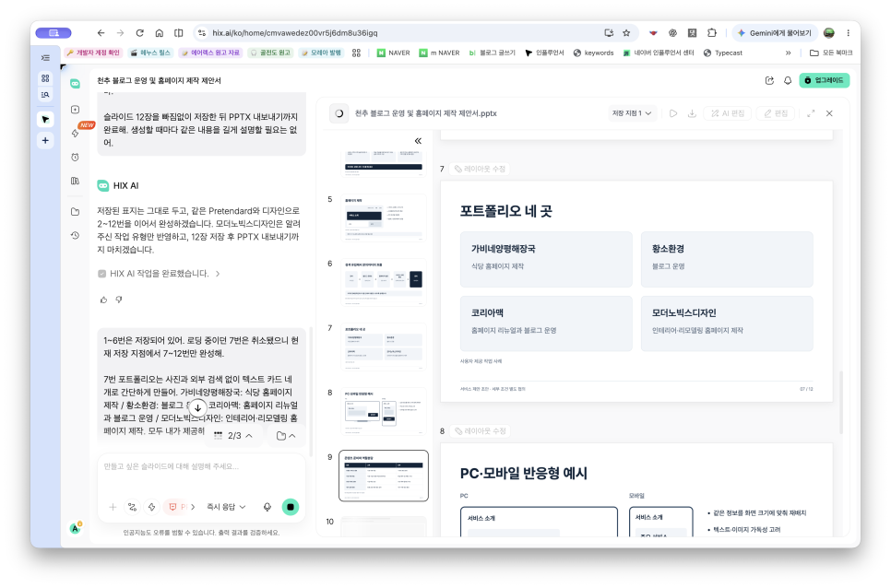
Task: Bookmark this page with star icon
Action: (626, 33)
